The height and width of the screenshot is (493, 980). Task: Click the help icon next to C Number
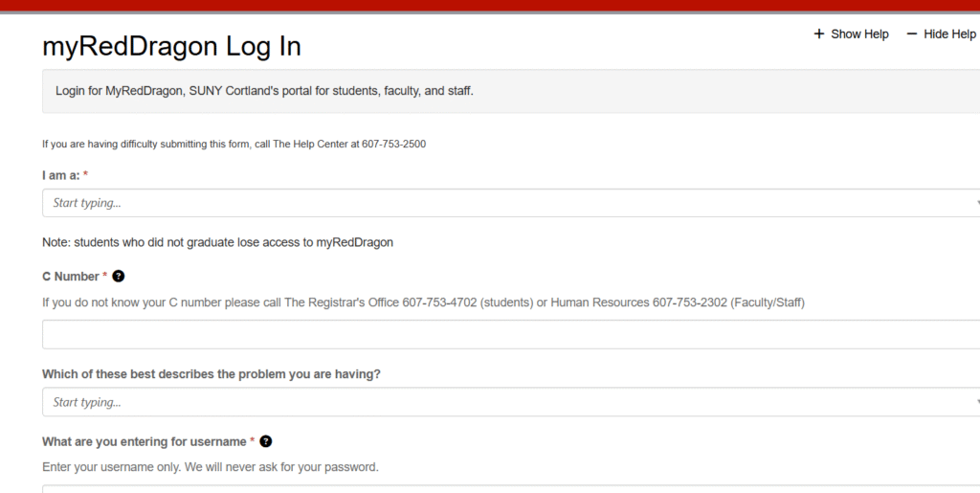tap(118, 277)
